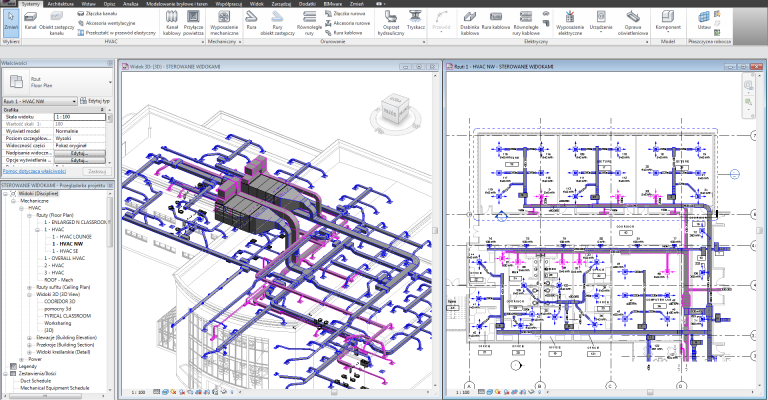Viewport: 768px width, 400px height.
Task: Open the CORRIDOR 3D view
Action: click(x=60, y=302)
